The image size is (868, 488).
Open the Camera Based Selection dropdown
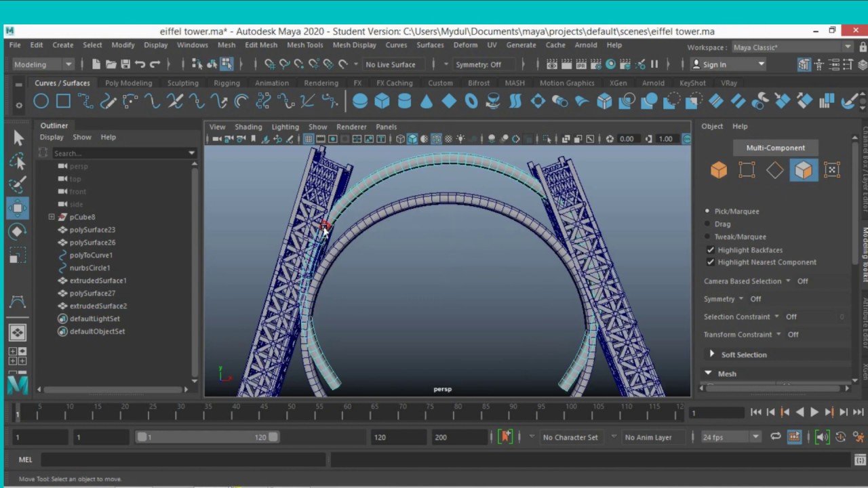[x=788, y=281]
